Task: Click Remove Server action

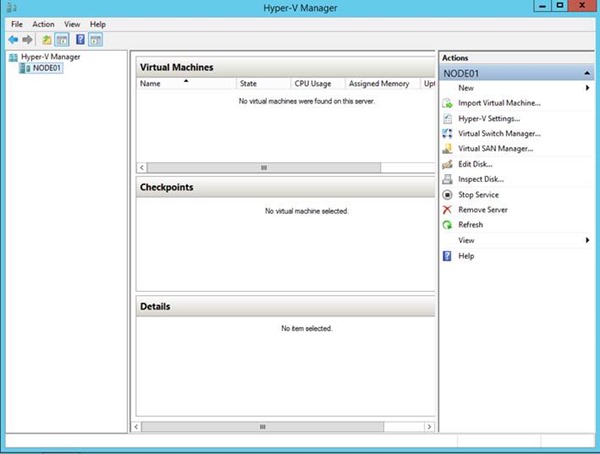Action: (x=482, y=210)
